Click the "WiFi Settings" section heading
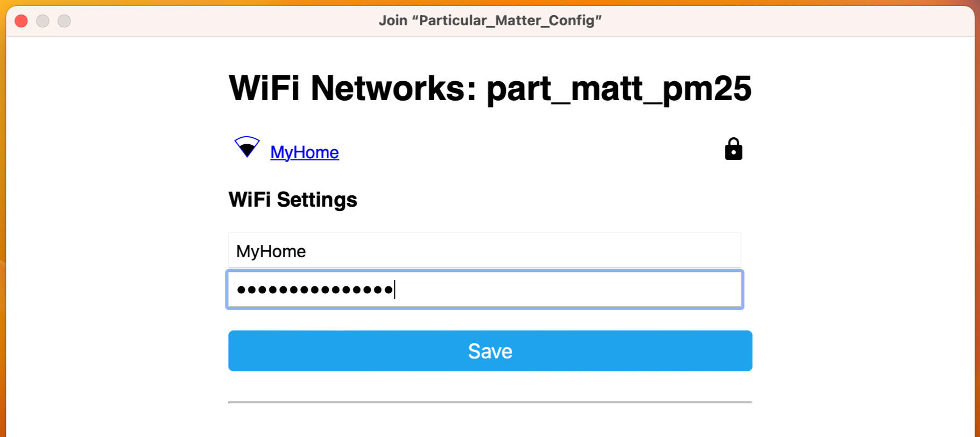 click(293, 200)
